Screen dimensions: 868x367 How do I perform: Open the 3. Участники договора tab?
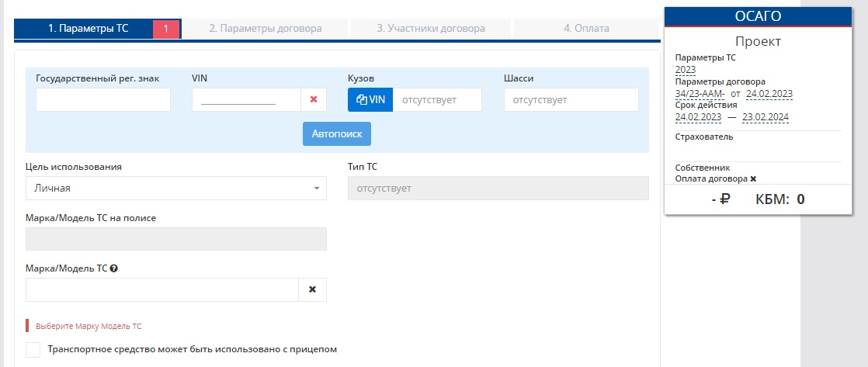[431, 29]
